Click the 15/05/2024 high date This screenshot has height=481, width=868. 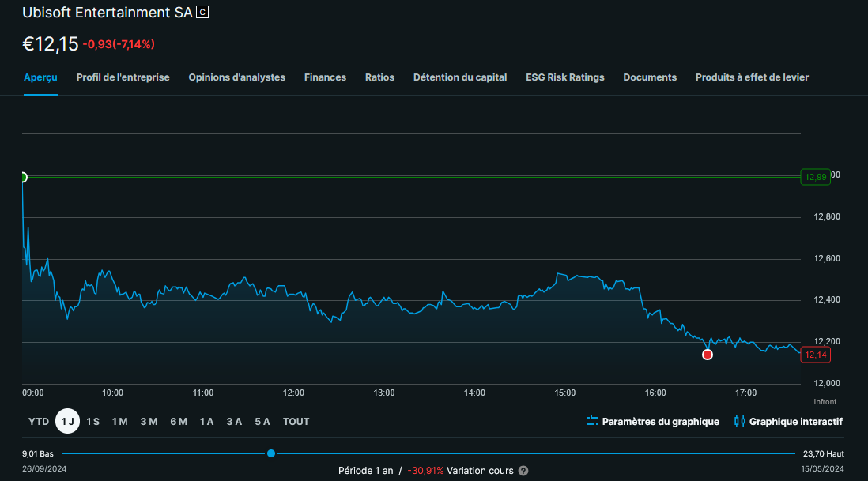[x=823, y=469]
